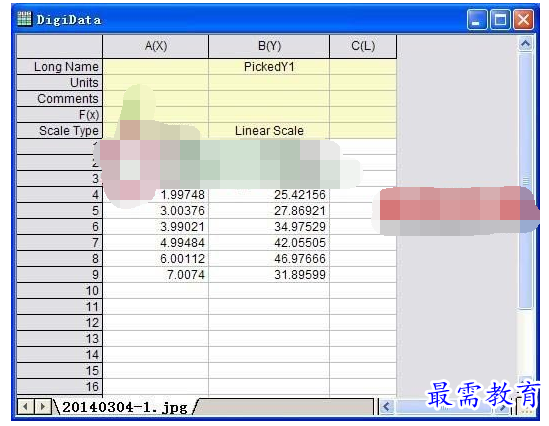Image resolution: width=549 pixels, height=426 pixels.
Task: Maximize the DigiData window
Action: pyautogui.click(x=500, y=19)
